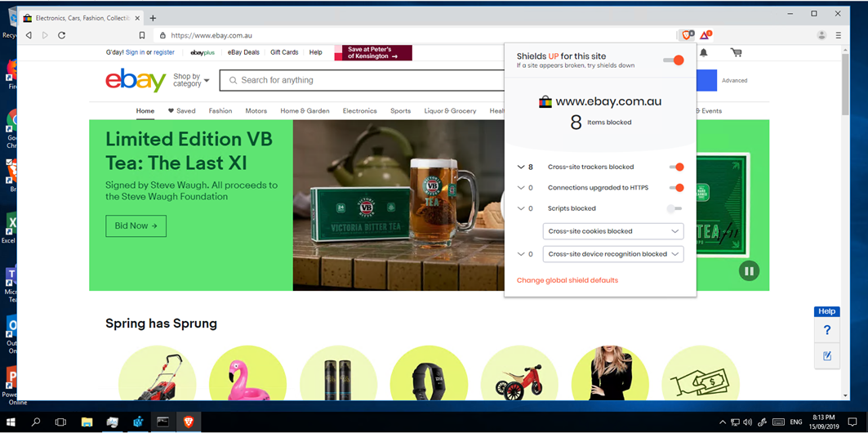Open File Explorer from taskbar
The image size is (868, 433).
point(87,422)
